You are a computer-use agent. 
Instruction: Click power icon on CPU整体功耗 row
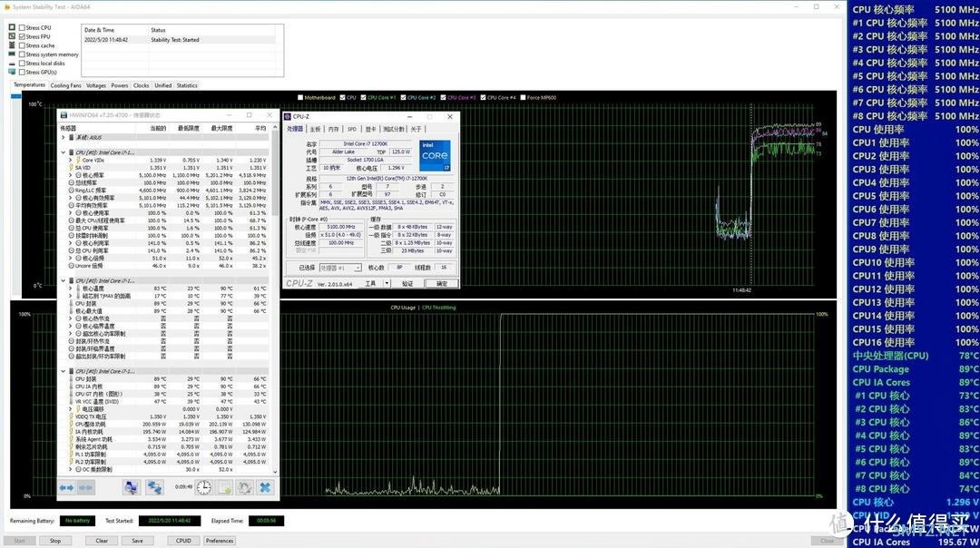point(72,425)
